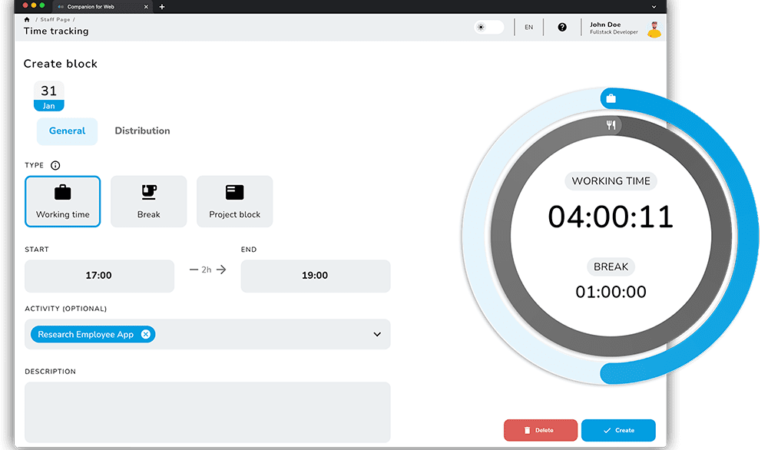Open a new browser tab with plus

click(x=162, y=6)
